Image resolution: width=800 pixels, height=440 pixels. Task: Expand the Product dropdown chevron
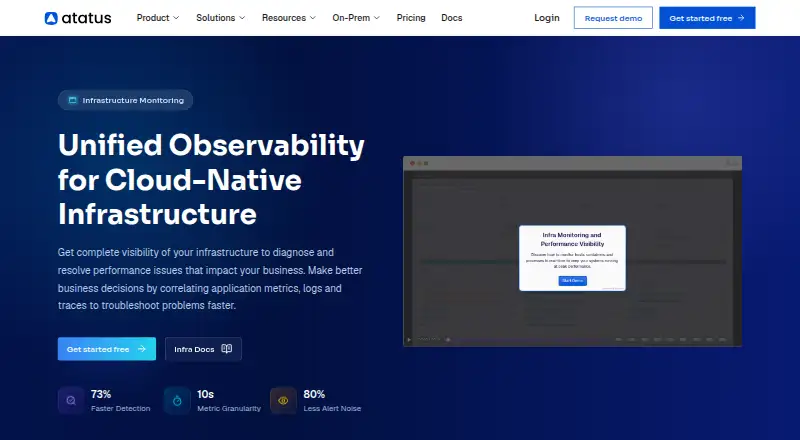coord(176,18)
